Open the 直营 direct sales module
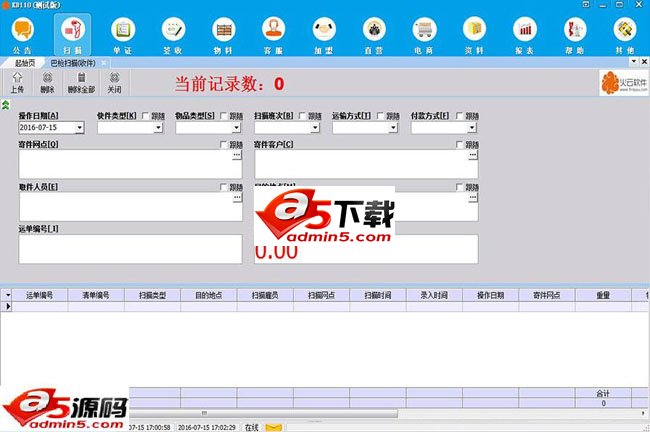 pyautogui.click(x=374, y=35)
